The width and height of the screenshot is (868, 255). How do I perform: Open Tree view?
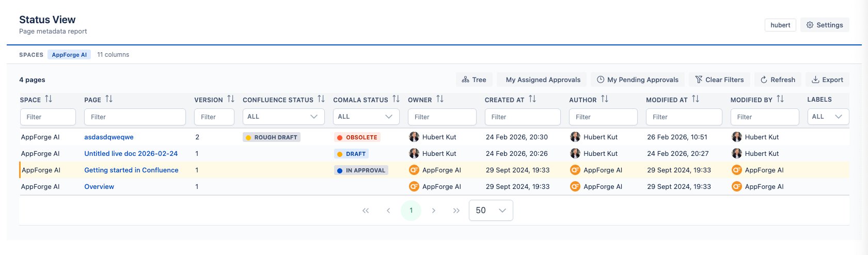[x=474, y=79]
